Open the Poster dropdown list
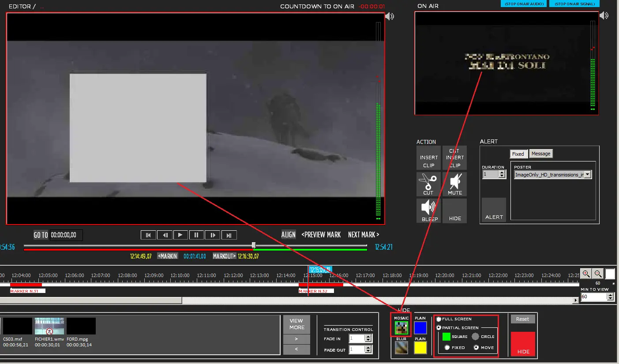 pyautogui.click(x=587, y=175)
